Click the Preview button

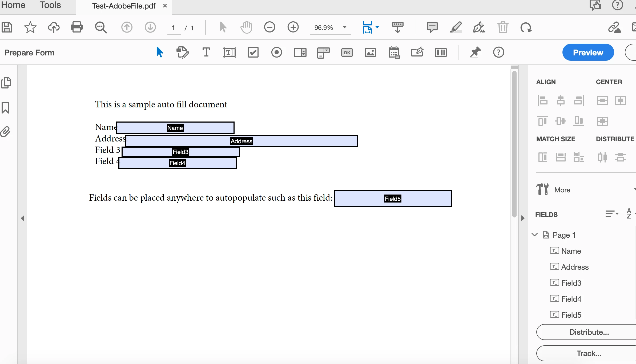click(x=588, y=52)
